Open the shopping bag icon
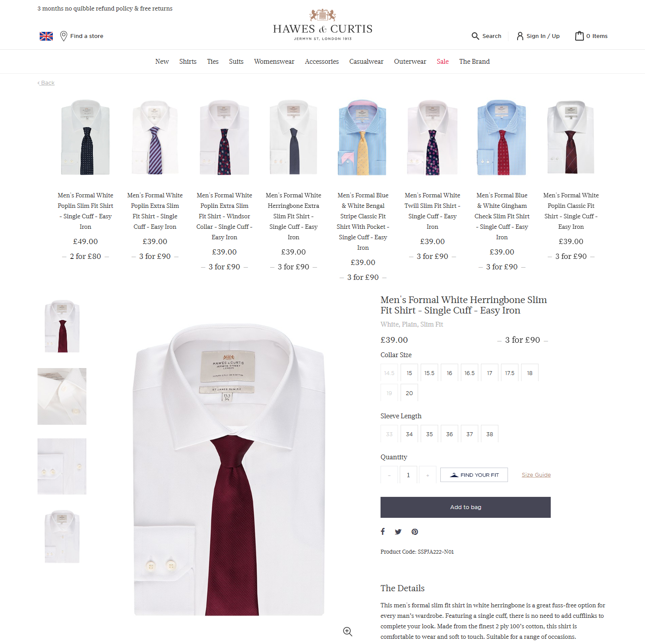This screenshot has height=644, width=645. 579,36
